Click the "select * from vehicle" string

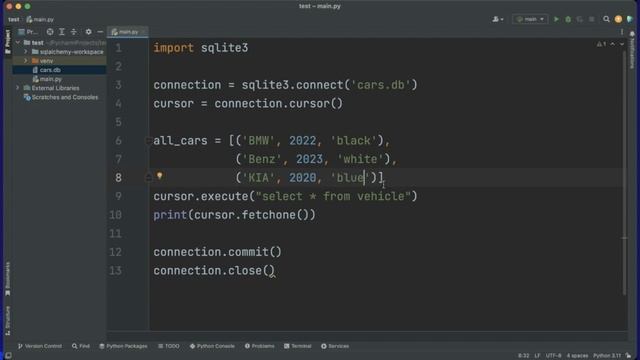point(333,196)
